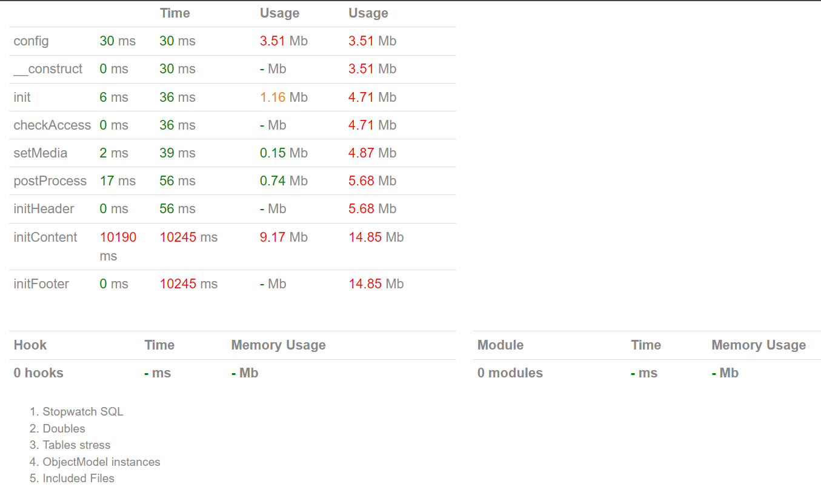
Task: Click Memory Usage header in Hook table
Action: click(279, 345)
